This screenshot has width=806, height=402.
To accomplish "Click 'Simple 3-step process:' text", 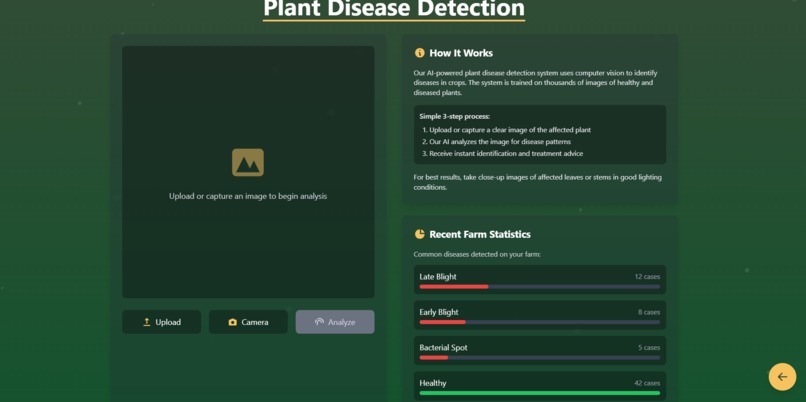I will point(455,117).
